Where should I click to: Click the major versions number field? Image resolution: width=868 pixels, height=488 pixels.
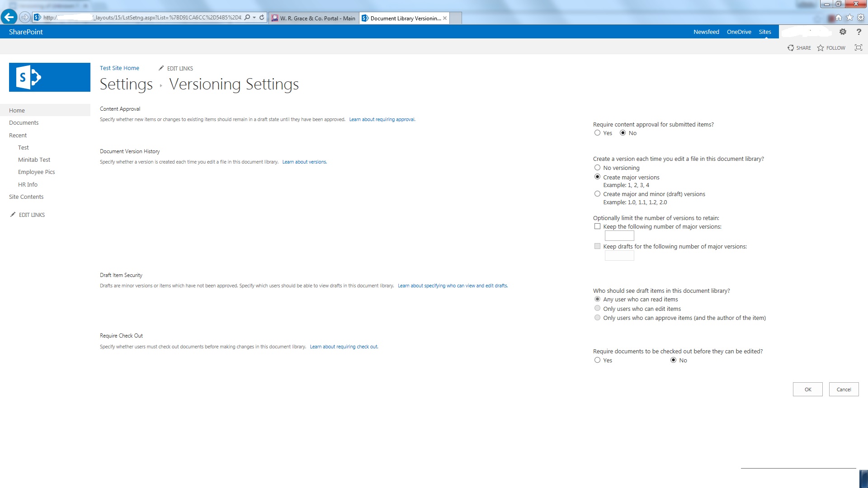point(619,236)
